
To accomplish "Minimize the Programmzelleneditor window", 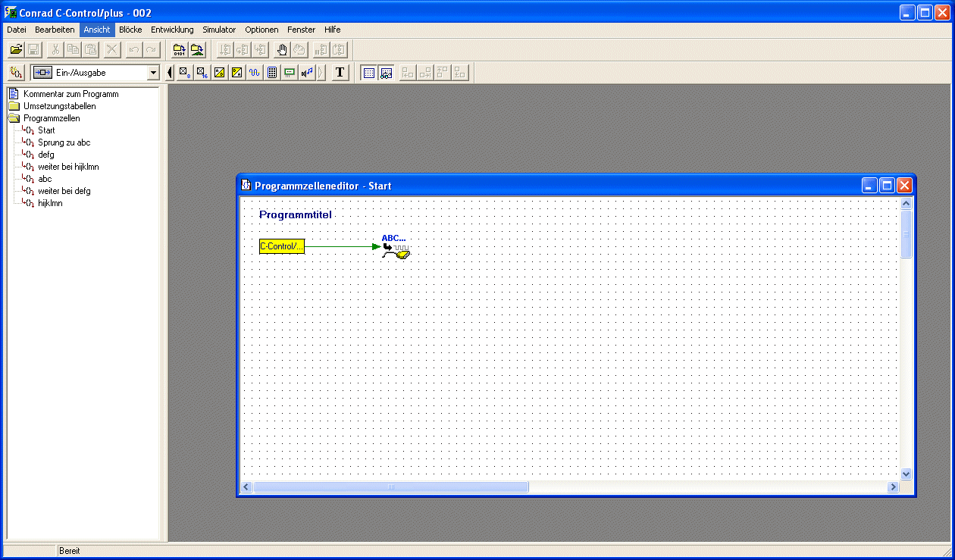I will pos(870,186).
